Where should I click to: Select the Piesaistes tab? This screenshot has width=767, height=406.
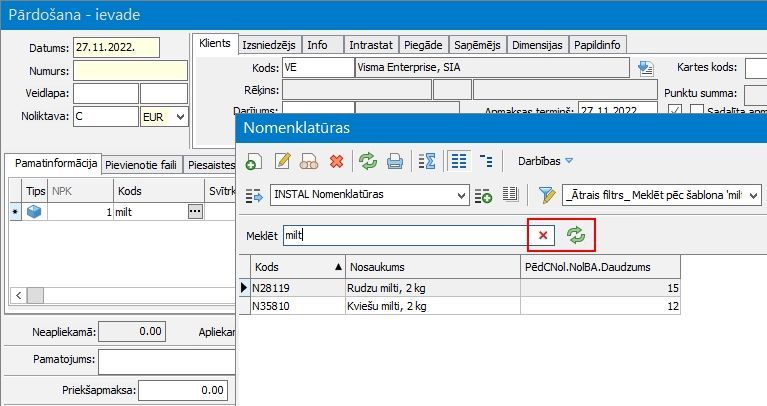pyautogui.click(x=210, y=165)
